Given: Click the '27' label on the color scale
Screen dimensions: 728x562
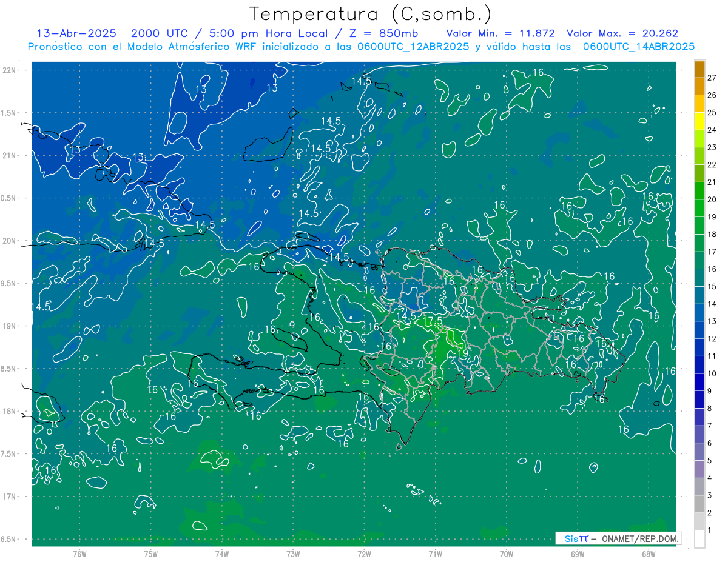Looking at the screenshot, I should pos(712,78).
